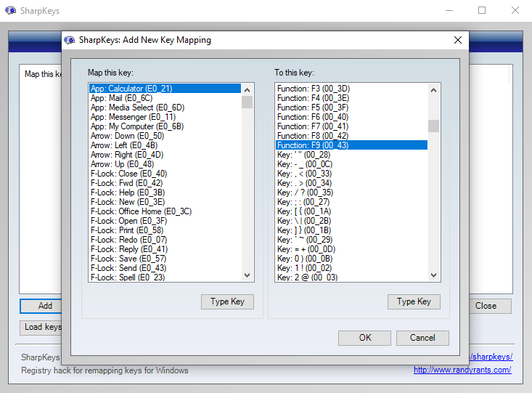This screenshot has height=393, width=532.
Task: Choose Key: - _ (00_0C)
Action: (x=351, y=164)
